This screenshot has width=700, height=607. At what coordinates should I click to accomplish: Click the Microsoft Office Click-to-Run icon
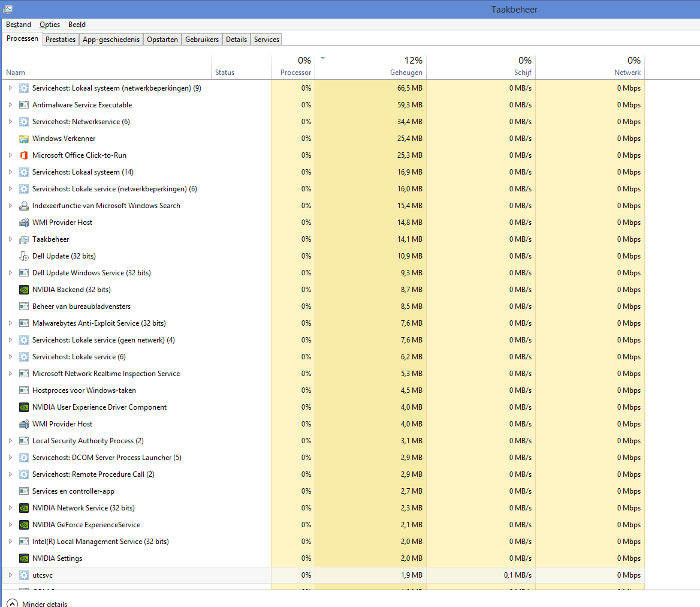[24, 155]
